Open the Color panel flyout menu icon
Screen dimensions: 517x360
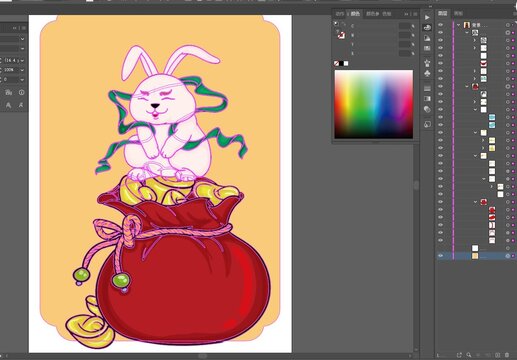[x=415, y=14]
